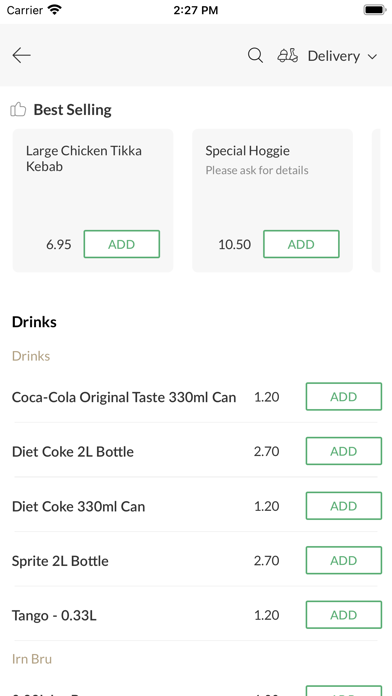Tap the back arrow icon
This screenshot has height=696, width=392.
(x=21, y=55)
